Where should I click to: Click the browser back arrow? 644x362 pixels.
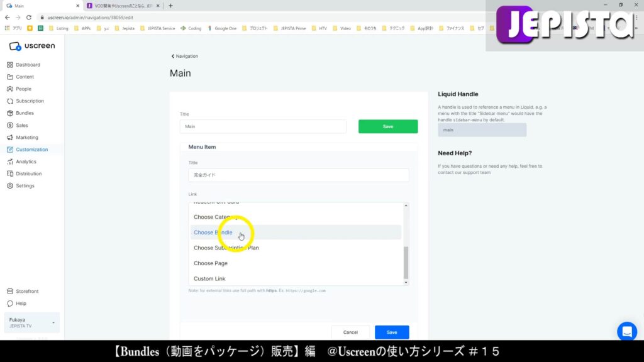coord(8,18)
